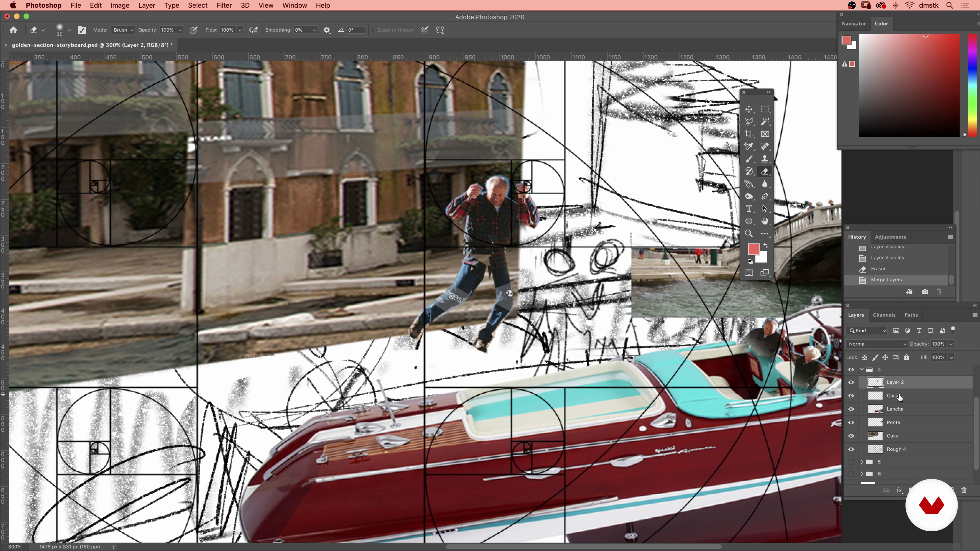Open Smoothing slider dropdown
The width and height of the screenshot is (980, 551).
pos(314,30)
